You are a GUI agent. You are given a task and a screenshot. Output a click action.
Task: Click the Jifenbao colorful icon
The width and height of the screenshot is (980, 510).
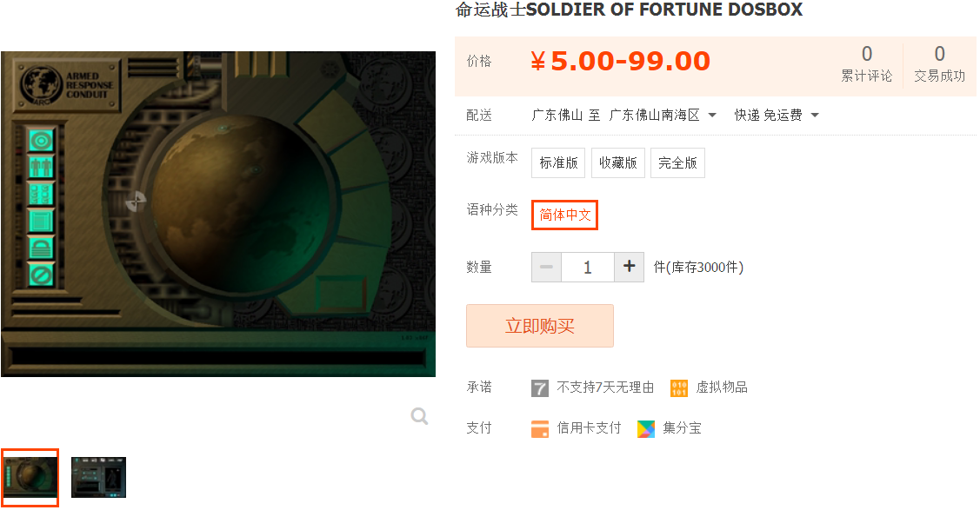[x=645, y=429]
